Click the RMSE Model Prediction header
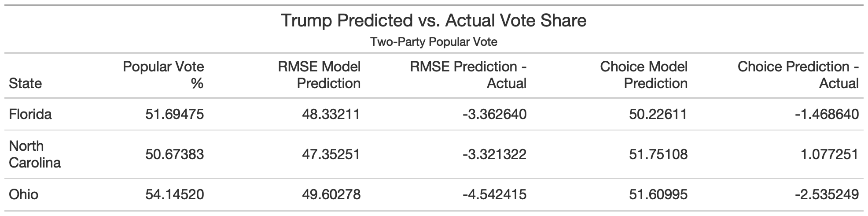The height and width of the screenshot is (216, 868). click(x=319, y=75)
